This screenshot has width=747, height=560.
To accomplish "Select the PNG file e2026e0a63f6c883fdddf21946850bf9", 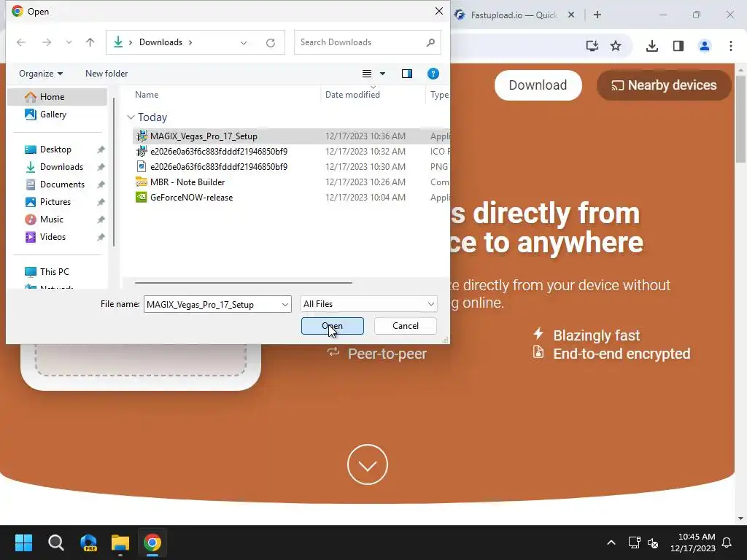I will click(290, 167).
